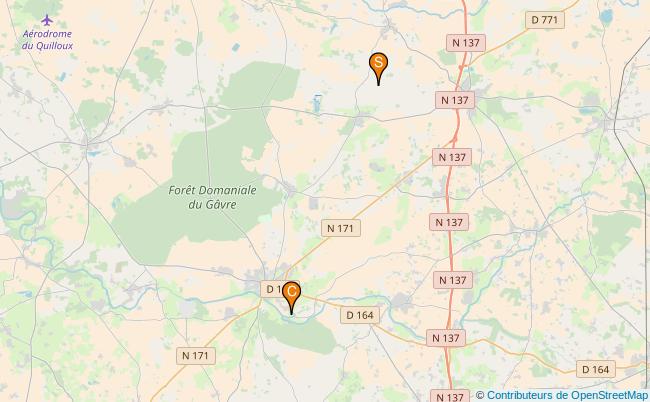Click the D 164 shield near the eastern edge
The width and height of the screenshot is (650, 402).
coord(596,369)
